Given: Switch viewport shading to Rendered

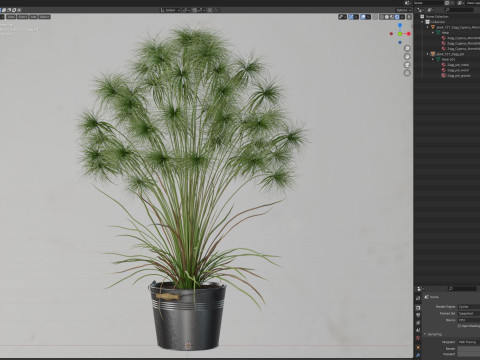Looking at the screenshot, I should 397,17.
